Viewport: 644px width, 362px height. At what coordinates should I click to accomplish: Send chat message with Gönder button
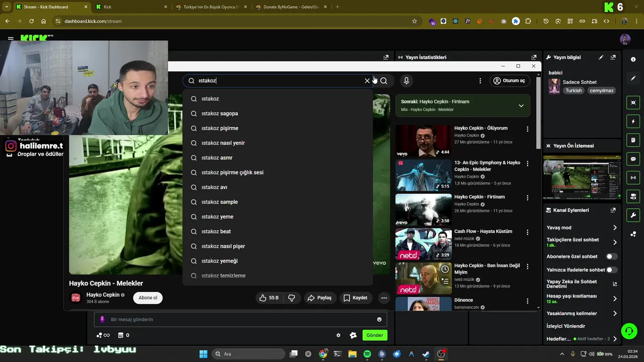[375, 335]
